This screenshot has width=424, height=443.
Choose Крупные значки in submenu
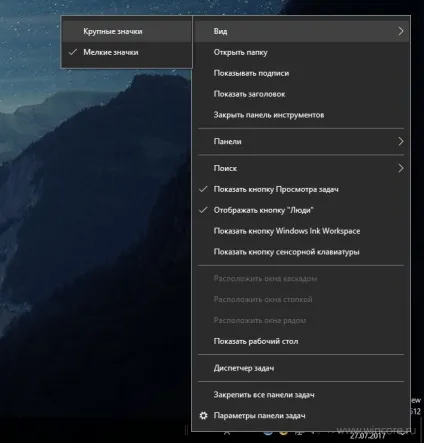pos(127,31)
